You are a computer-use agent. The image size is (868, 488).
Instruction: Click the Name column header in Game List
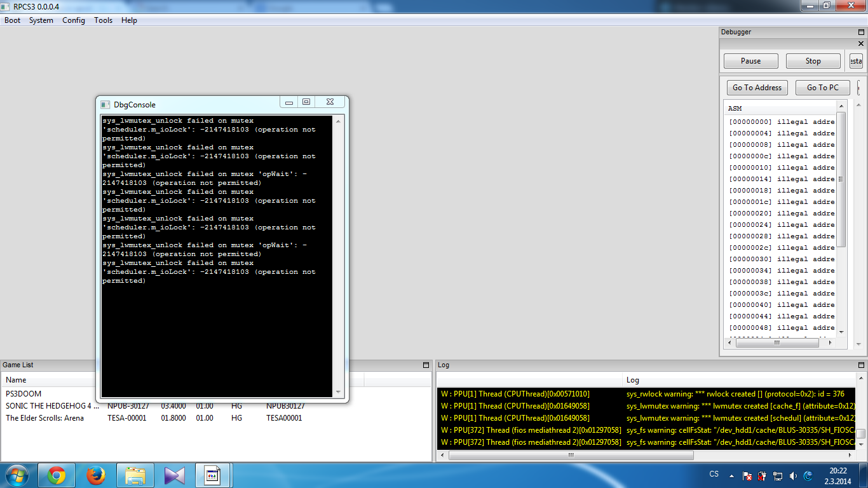point(16,380)
